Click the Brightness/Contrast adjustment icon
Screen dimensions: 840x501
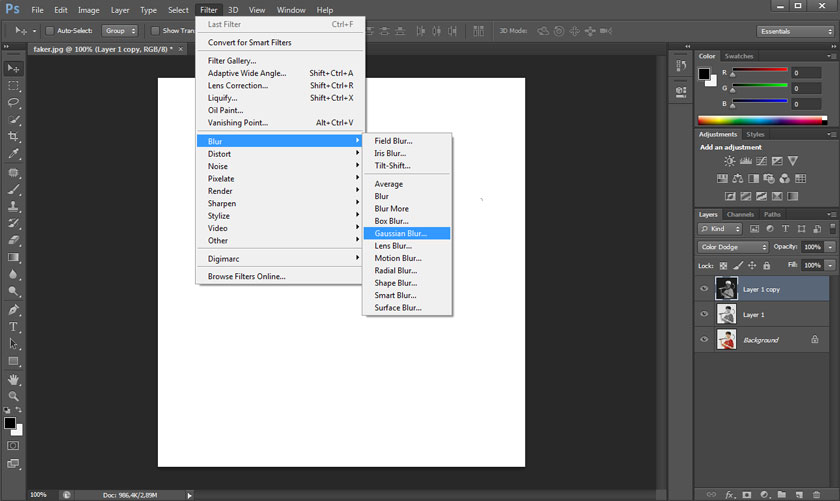(x=730, y=161)
